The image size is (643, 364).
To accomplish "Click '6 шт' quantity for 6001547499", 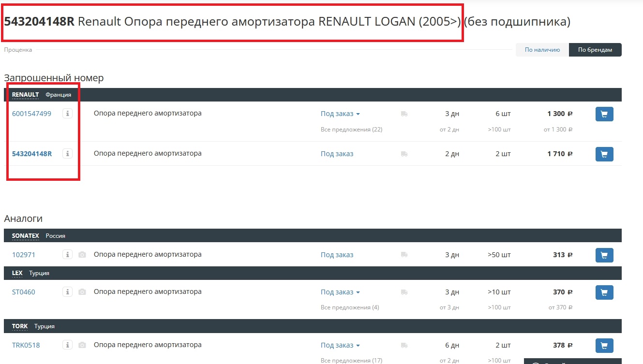I will (x=503, y=114).
